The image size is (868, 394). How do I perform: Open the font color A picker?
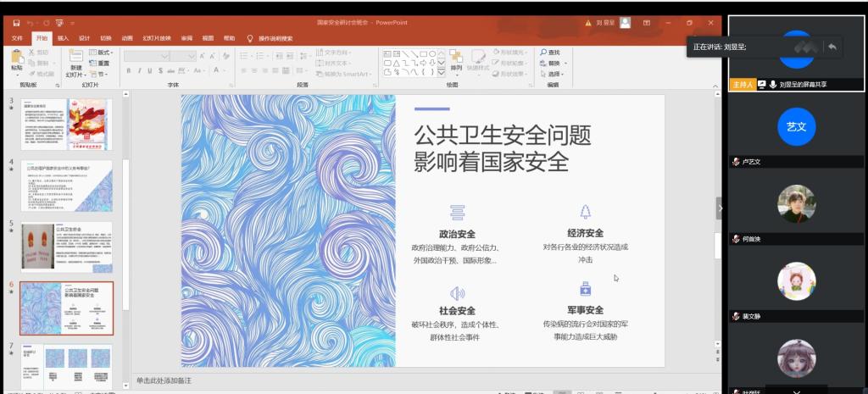tap(217, 70)
